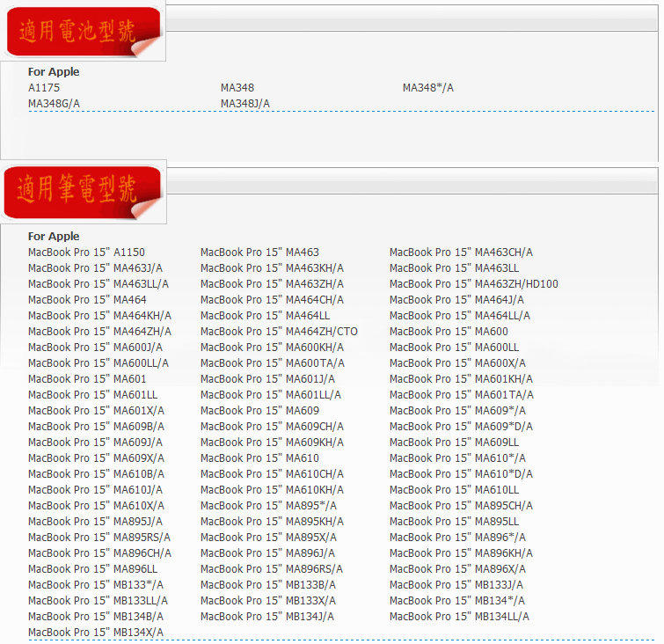Click MacBook Pro 15" MA895X/A
The height and width of the screenshot is (644, 664).
268,537
